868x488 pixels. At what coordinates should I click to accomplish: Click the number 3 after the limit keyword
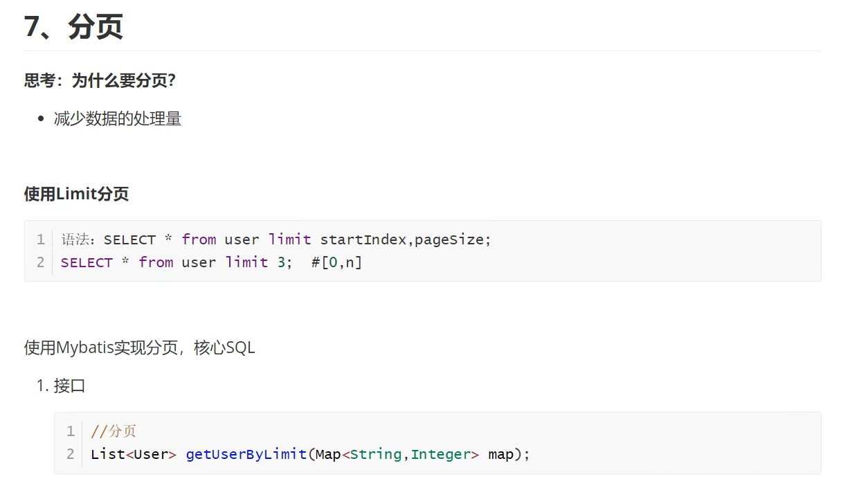(x=280, y=262)
